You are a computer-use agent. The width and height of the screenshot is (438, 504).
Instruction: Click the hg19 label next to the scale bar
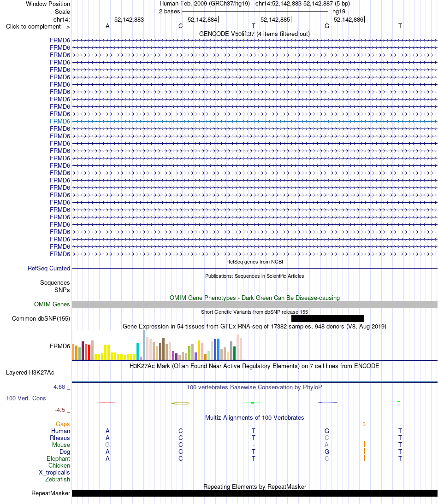338,12
